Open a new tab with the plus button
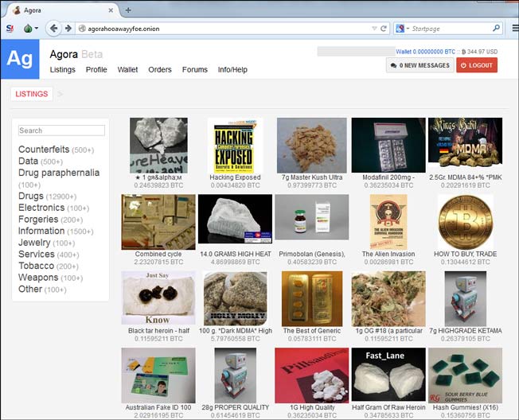 pos(128,10)
